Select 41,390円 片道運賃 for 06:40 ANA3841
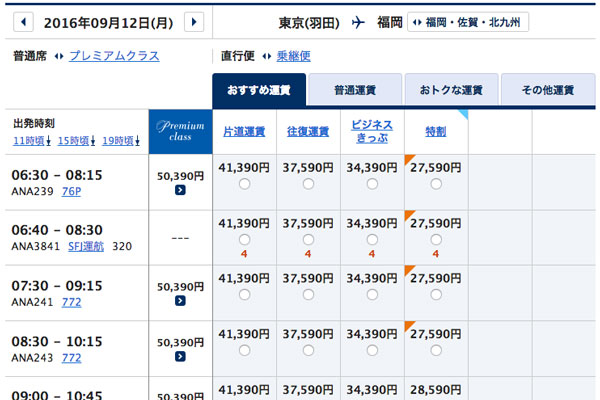This screenshot has width=600, height=400. click(244, 240)
